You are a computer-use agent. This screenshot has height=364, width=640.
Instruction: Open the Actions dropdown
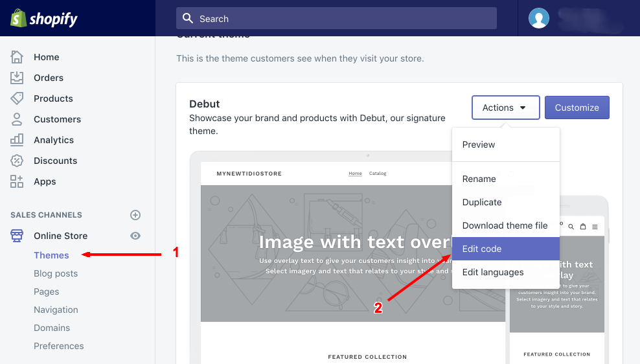(x=506, y=108)
